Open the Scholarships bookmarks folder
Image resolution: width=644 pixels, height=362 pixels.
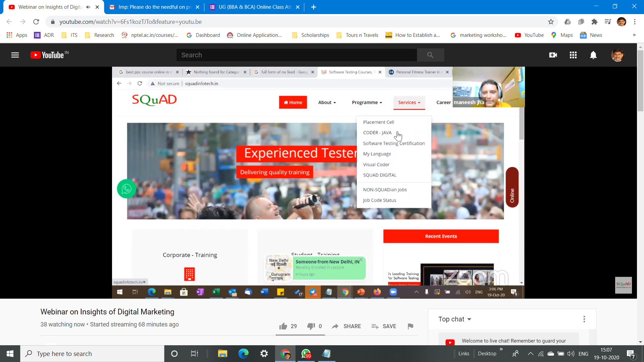coord(311,35)
